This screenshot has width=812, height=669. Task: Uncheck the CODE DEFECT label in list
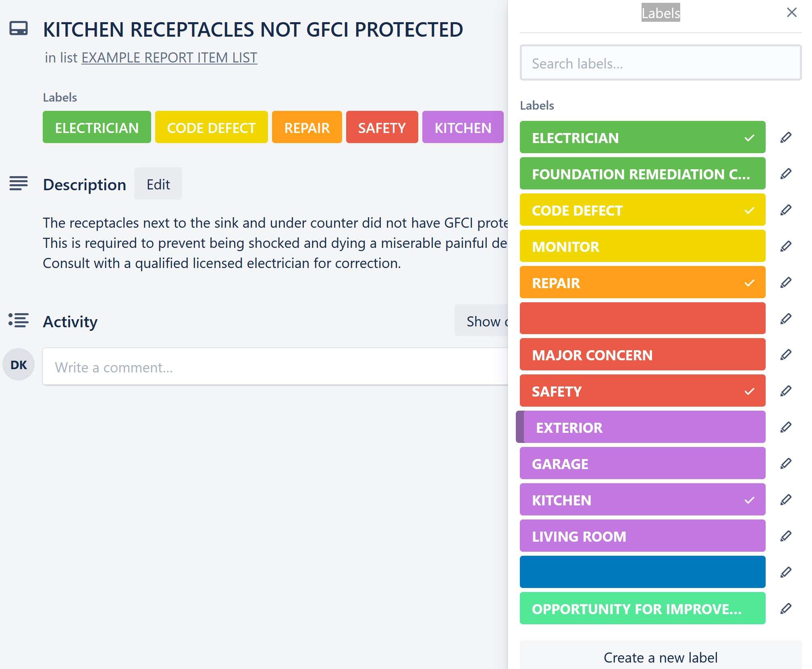click(642, 210)
